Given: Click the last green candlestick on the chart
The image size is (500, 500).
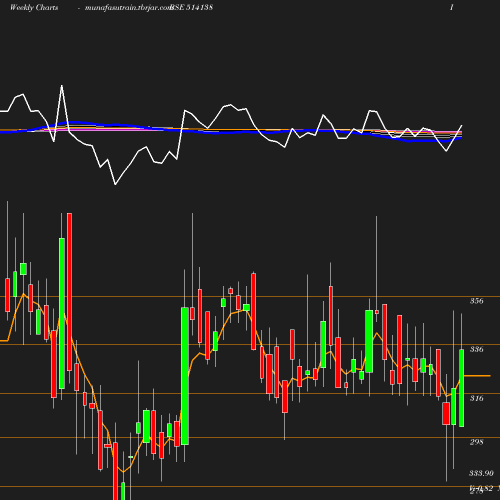Looking at the screenshot, I should (x=462, y=388).
